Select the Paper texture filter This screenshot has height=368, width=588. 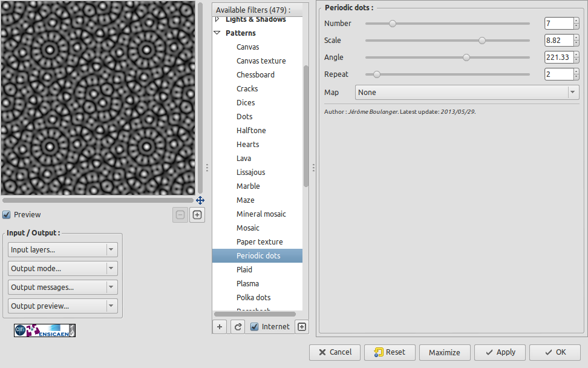260,241
